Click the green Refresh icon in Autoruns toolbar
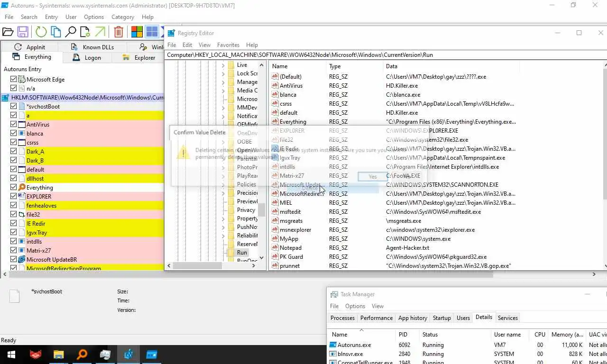Image resolution: width=607 pixels, height=364 pixels. (x=41, y=32)
